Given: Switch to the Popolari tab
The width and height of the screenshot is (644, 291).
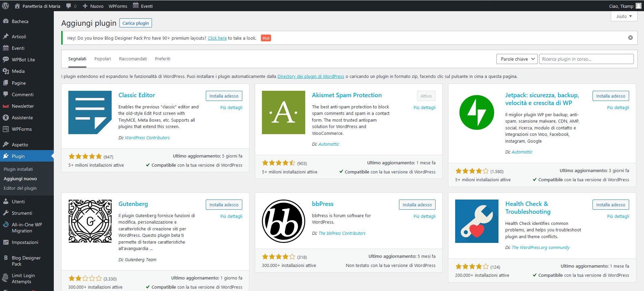Looking at the screenshot, I should (103, 59).
